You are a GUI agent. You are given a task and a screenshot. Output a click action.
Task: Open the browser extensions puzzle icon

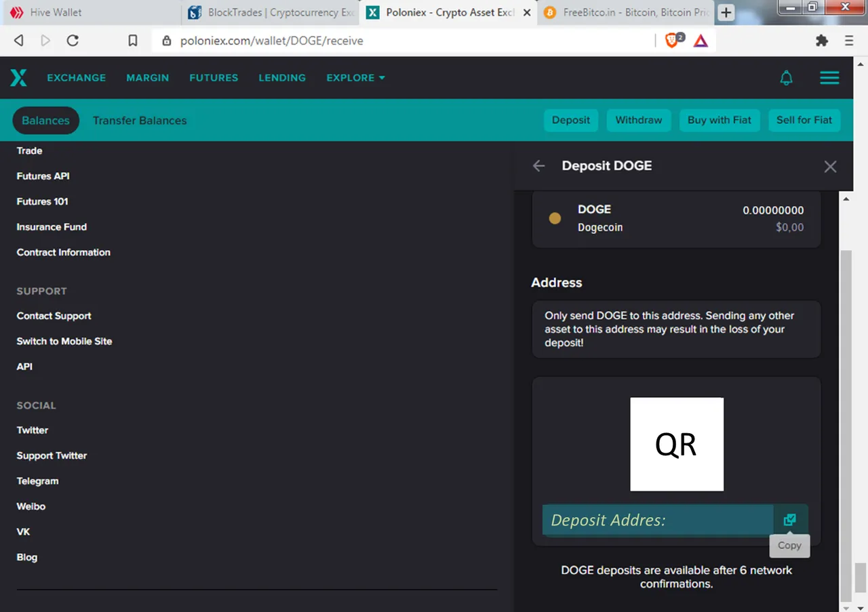(822, 41)
